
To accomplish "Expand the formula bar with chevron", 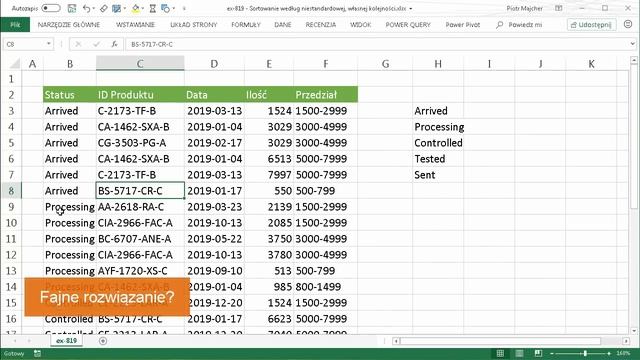I will click(x=632, y=44).
